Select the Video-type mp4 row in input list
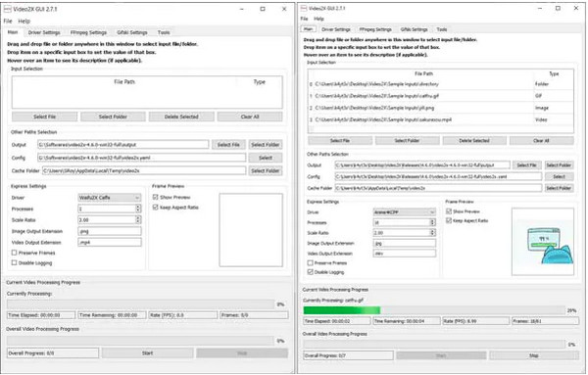Screen dimensions: 588x375 coord(441,119)
